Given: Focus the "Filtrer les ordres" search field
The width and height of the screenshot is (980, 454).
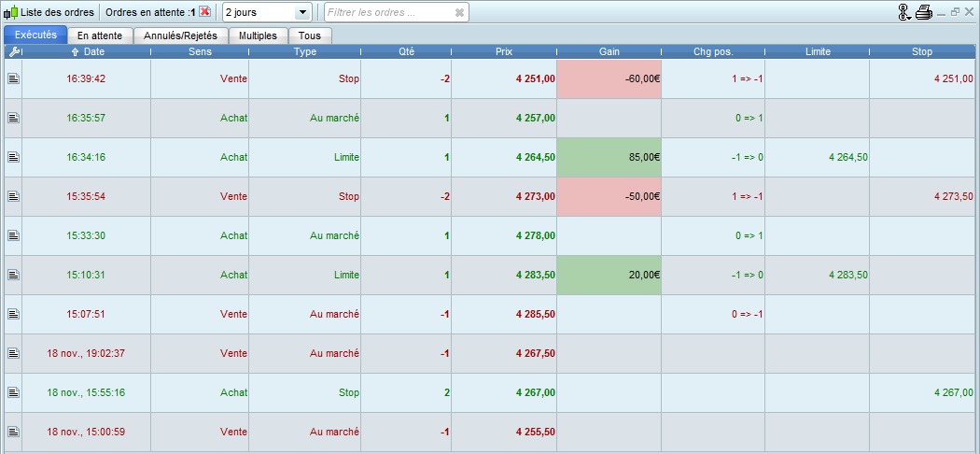Looking at the screenshot, I should pos(387,12).
